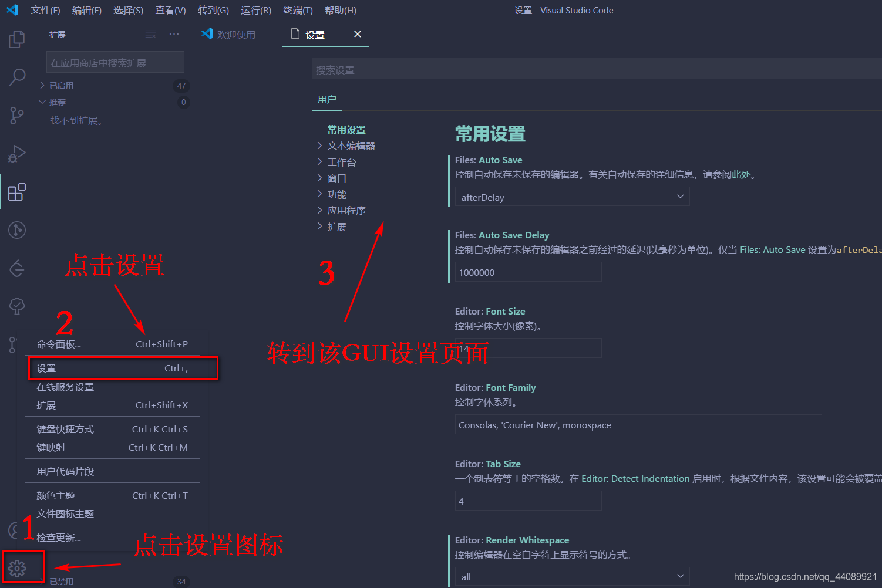The height and width of the screenshot is (588, 882).
Task: Click the Editor: Render Whitespace setting title
Action: point(512,540)
